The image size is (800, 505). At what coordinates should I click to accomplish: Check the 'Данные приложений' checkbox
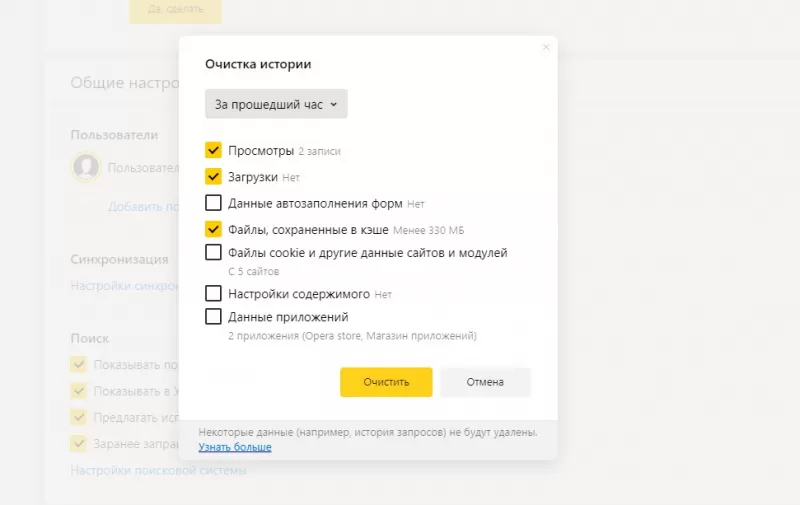coord(213,316)
